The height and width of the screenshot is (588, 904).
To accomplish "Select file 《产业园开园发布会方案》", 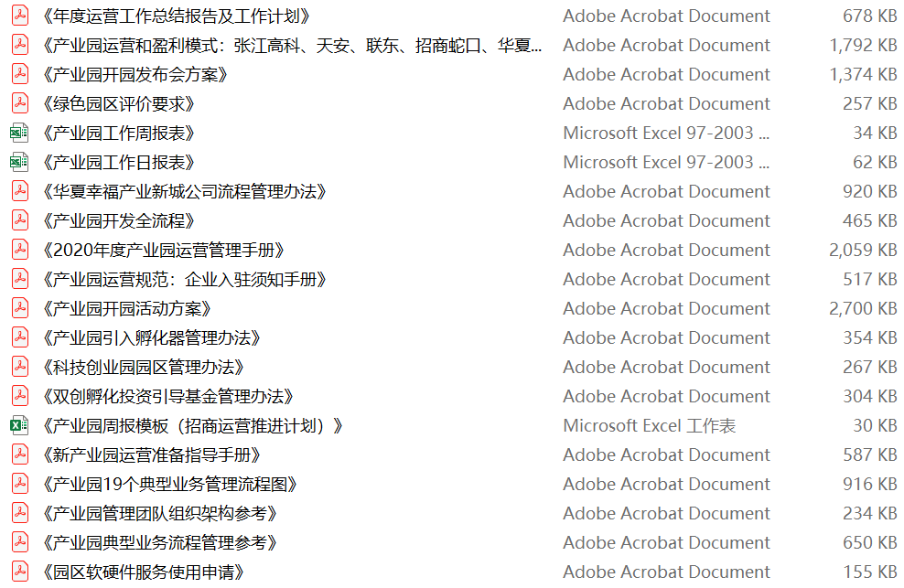I will click(x=135, y=75).
